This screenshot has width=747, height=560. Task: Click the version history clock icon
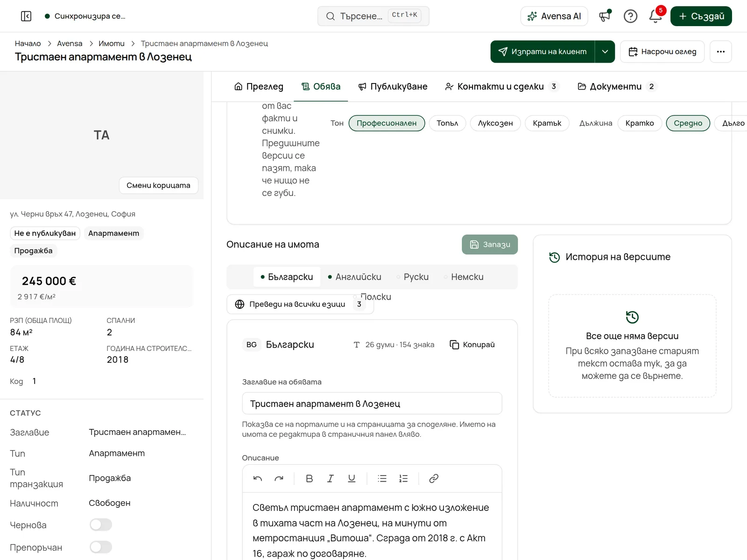point(554,257)
